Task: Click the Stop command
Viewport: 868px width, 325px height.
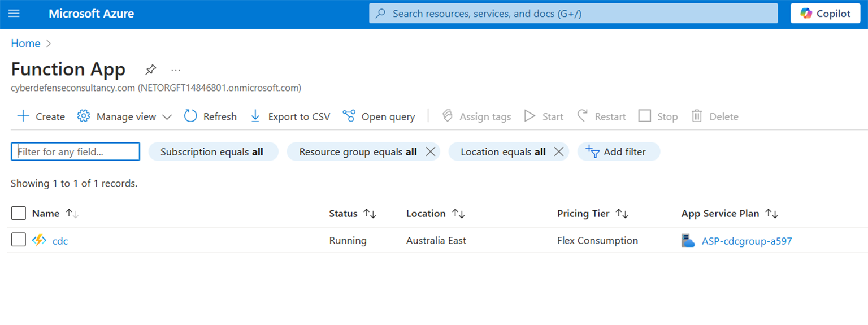Action: click(658, 116)
